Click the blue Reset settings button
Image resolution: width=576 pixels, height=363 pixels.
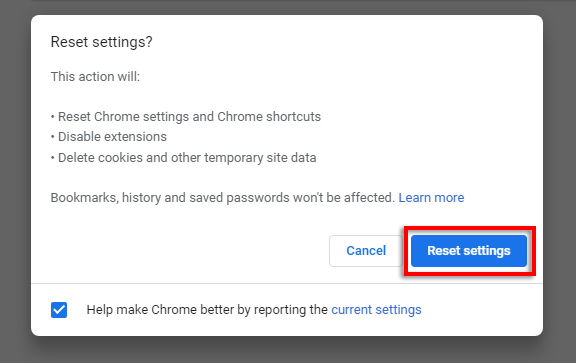[469, 251]
